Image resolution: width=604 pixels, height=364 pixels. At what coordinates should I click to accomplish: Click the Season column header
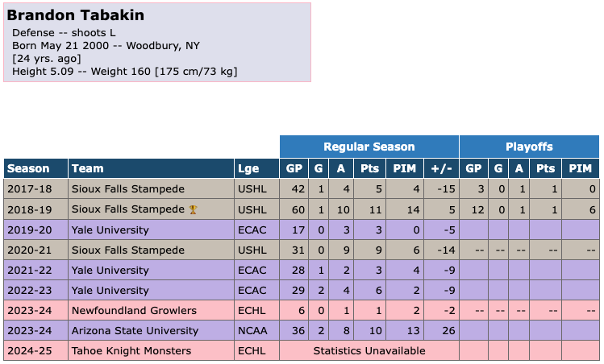coord(28,169)
